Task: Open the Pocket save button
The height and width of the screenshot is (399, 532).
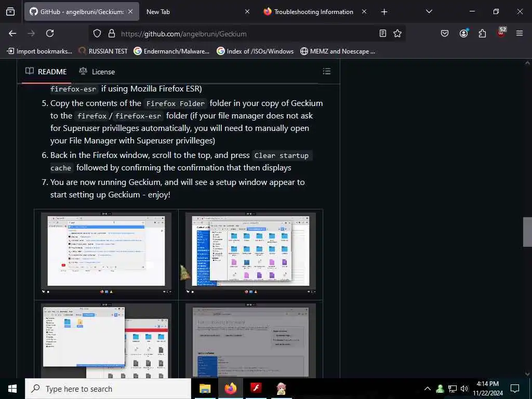Action: (445, 33)
